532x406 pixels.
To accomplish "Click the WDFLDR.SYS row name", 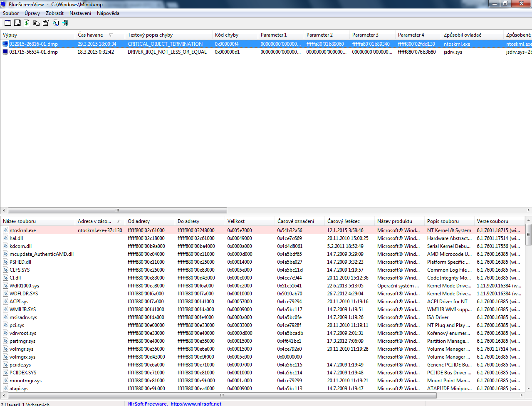I will point(24,294).
